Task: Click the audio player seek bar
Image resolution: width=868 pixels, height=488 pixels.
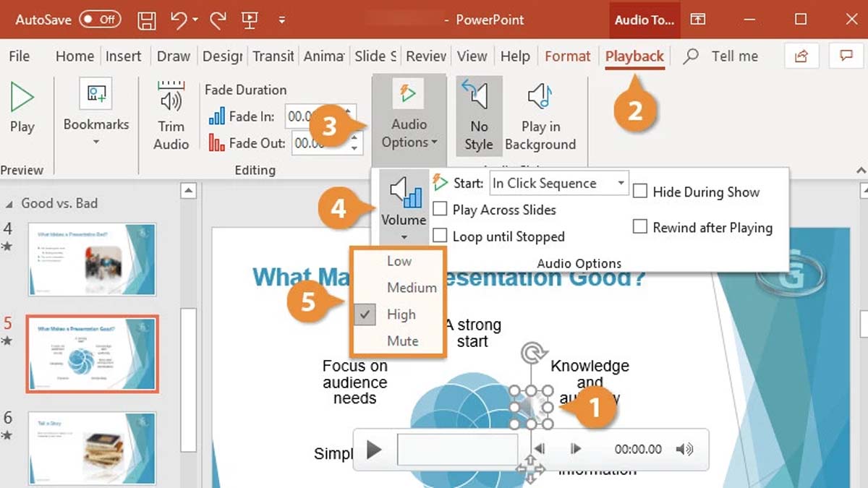Action: coord(457,449)
